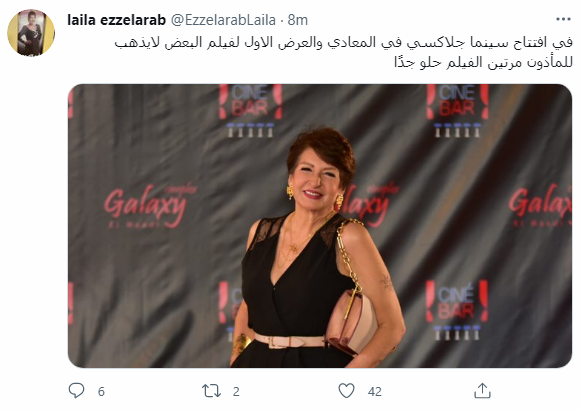This screenshot has height=410, width=580.
Task: Click the bottom-right Cine Bar logo in the photo
Action: tap(457, 310)
